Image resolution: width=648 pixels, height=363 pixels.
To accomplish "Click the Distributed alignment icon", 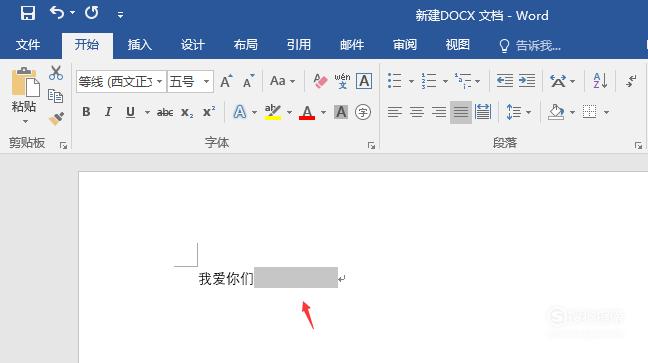I will pos(483,112).
